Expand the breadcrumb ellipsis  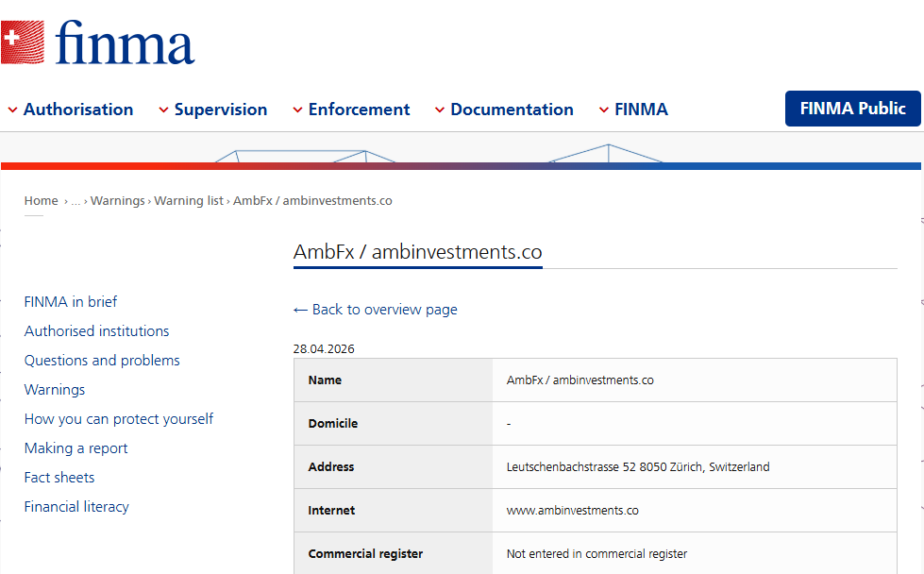pyautogui.click(x=76, y=201)
